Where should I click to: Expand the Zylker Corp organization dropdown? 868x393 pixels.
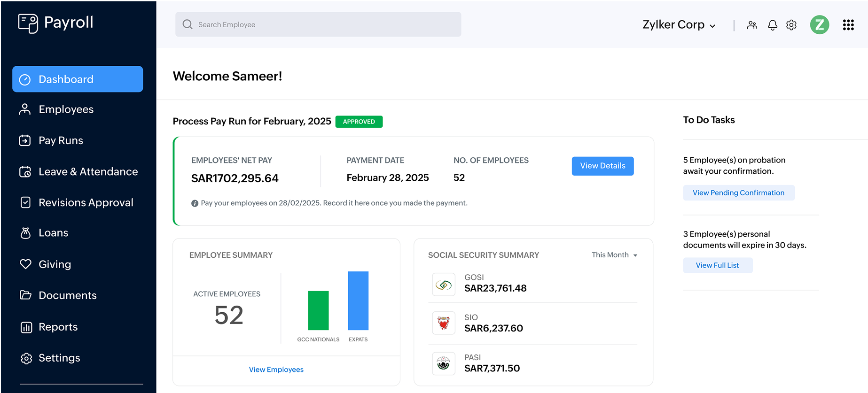[x=679, y=25]
